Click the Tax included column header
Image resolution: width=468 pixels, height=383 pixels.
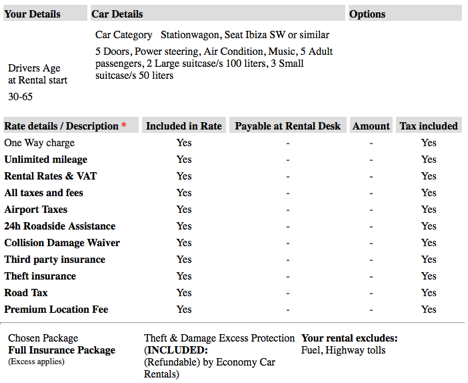pyautogui.click(x=429, y=126)
